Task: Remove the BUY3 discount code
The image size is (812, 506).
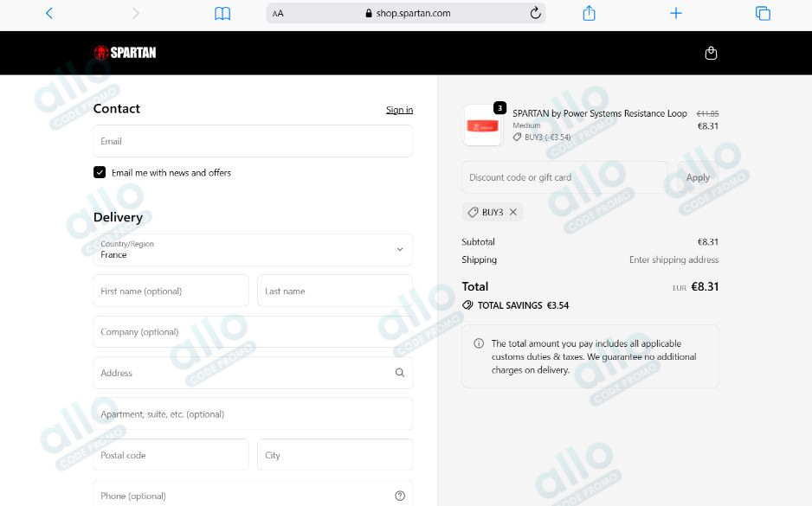Action: (x=513, y=212)
